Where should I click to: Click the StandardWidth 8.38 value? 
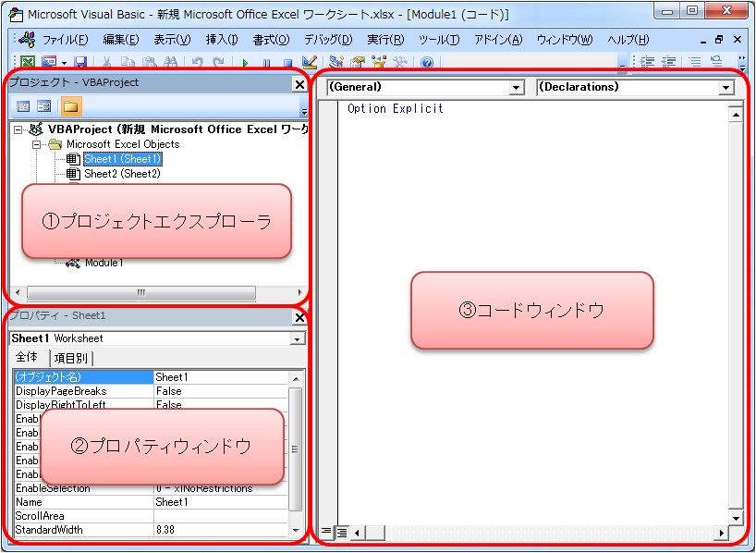221,530
